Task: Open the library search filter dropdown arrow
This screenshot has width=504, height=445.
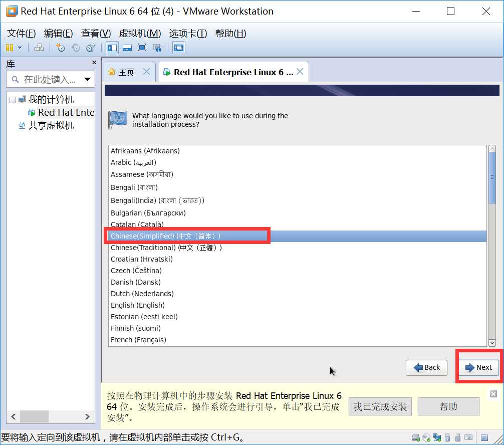Action: [x=87, y=79]
